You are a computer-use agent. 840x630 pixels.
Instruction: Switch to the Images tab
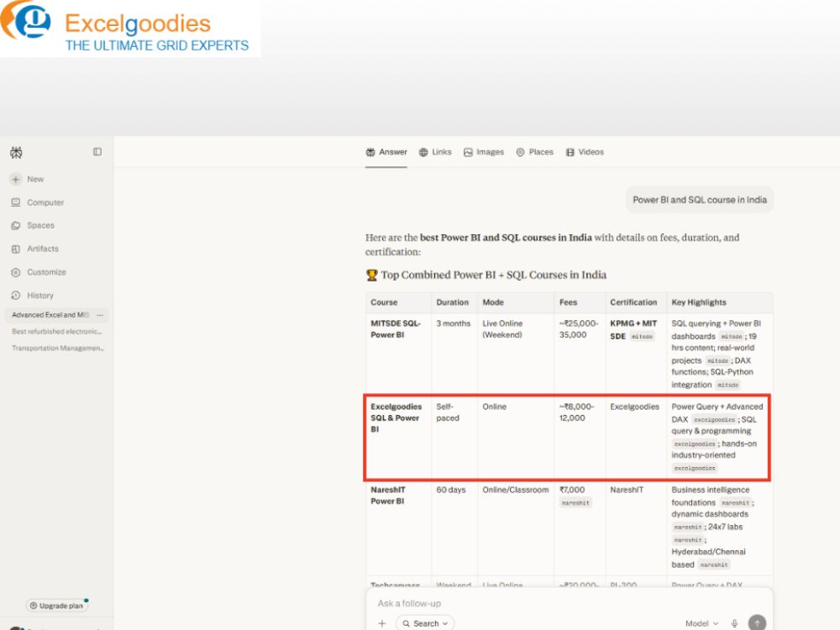point(484,152)
